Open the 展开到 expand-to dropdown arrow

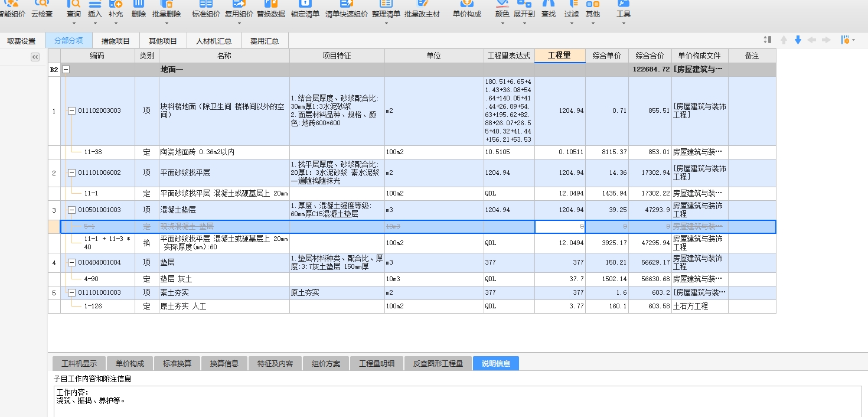pos(524,24)
